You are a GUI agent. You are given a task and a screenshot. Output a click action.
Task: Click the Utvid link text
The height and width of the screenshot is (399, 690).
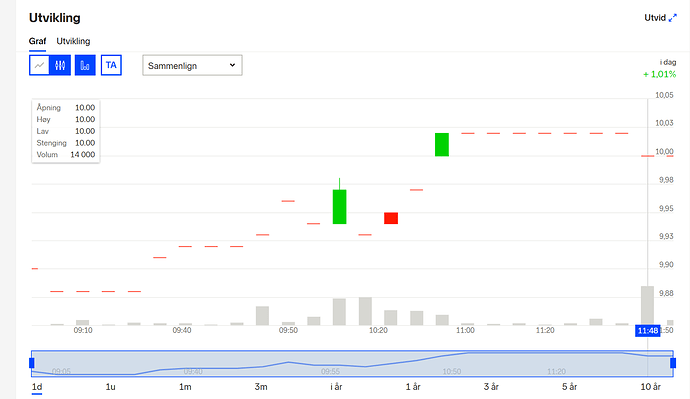655,18
